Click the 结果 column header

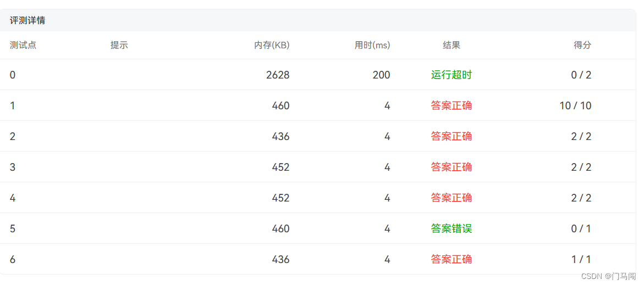(x=452, y=45)
